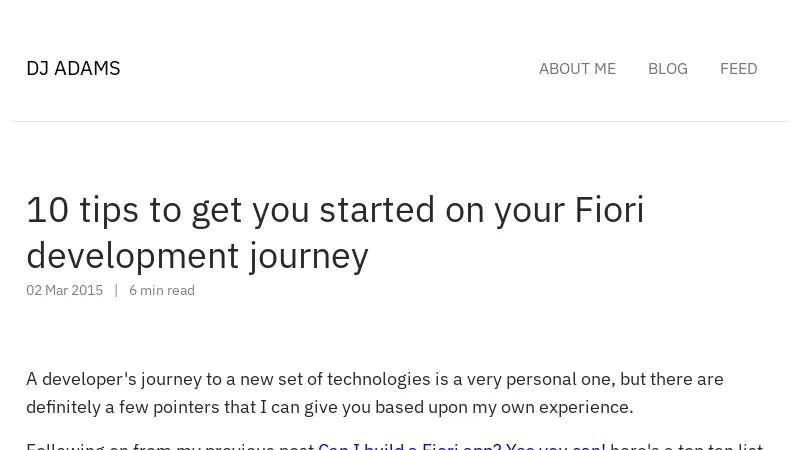Viewport: 800px width, 450px height.
Task: Click the word "Fiori" in the headline
Action: coord(608,210)
